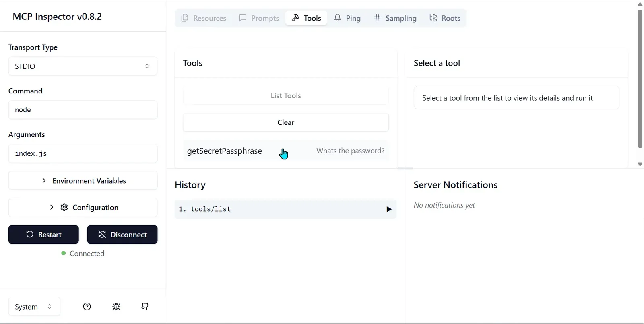
Task: Switch to the Resources tab
Action: [x=204, y=18]
